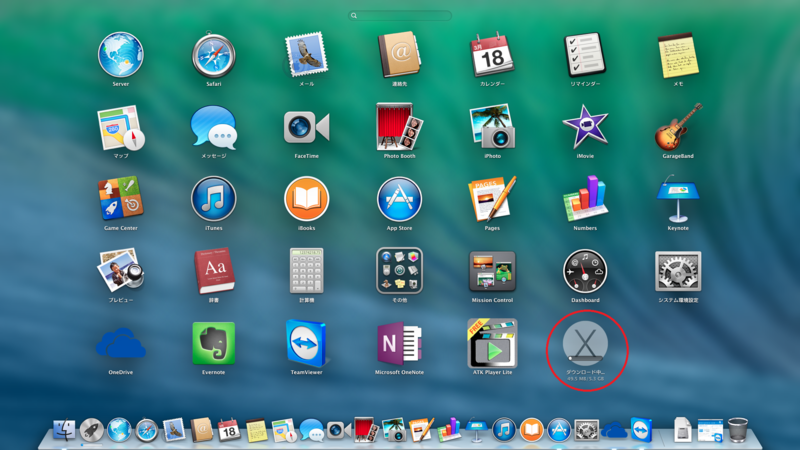This screenshot has height=450, width=800.
Task: Open FaceTime in the Dock
Action: point(339,430)
